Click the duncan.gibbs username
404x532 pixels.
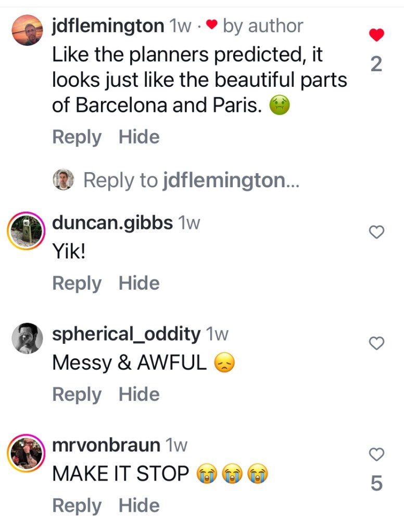click(x=112, y=223)
